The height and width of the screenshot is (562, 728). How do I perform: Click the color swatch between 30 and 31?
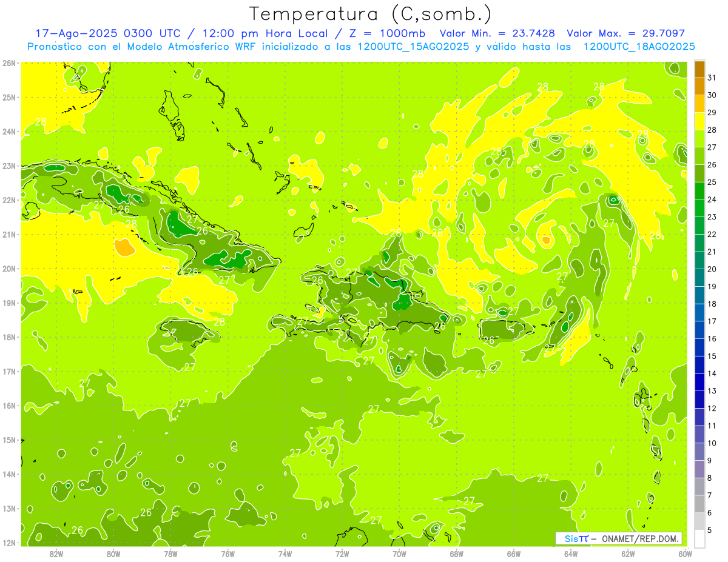(699, 87)
